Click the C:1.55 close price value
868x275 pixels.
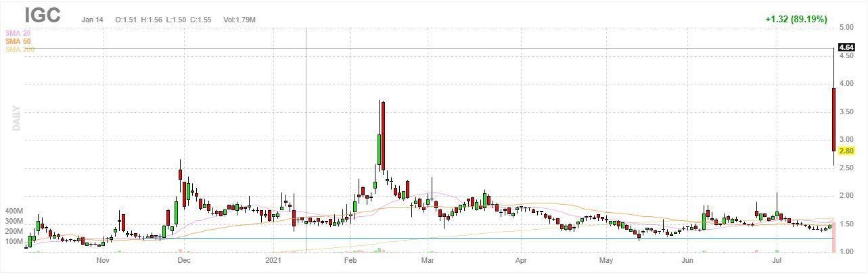tap(201, 20)
